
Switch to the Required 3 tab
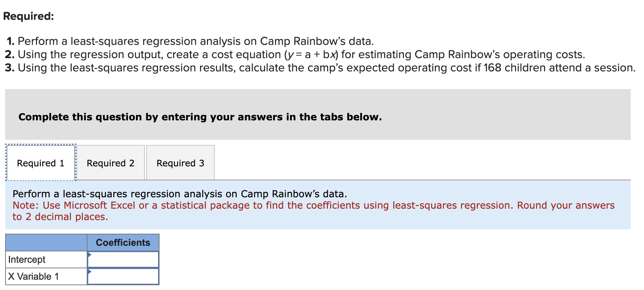pyautogui.click(x=180, y=163)
